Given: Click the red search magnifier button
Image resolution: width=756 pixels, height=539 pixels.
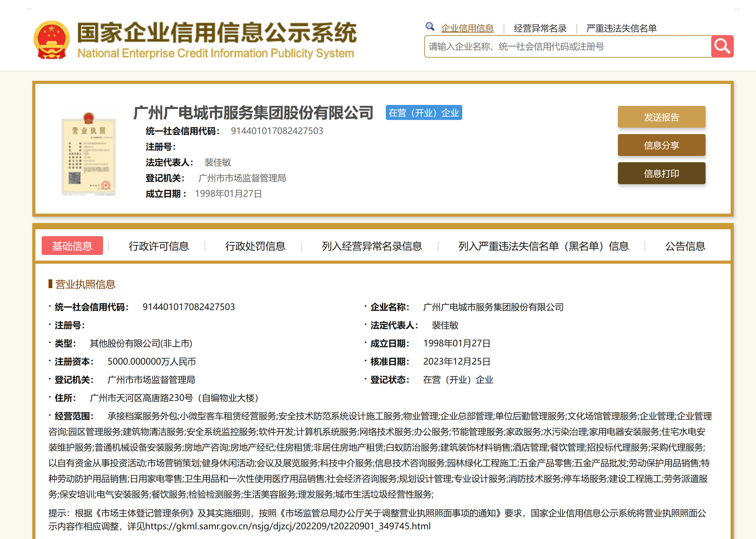Looking at the screenshot, I should (x=722, y=46).
